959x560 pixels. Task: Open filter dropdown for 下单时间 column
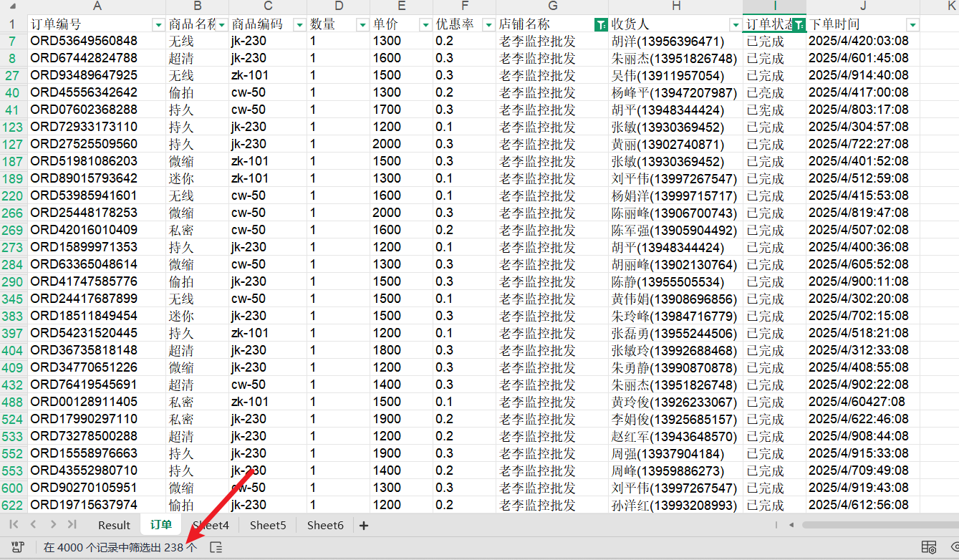(912, 24)
